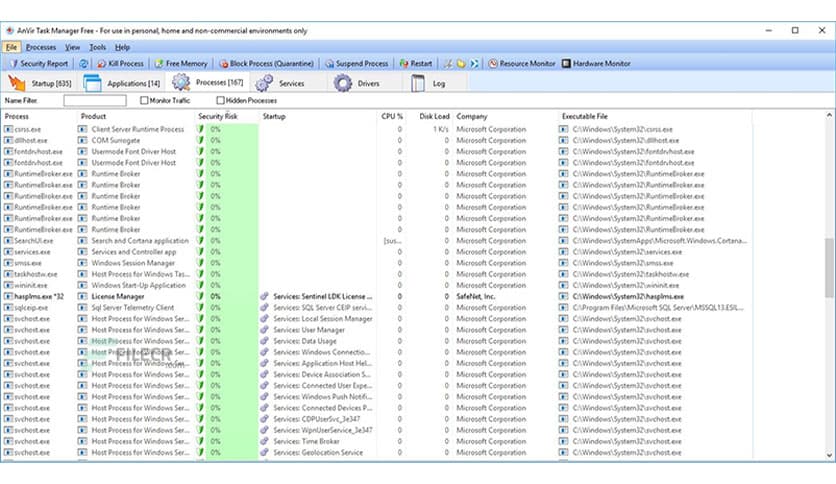Click the vertical scrollbar of process list
836x484 pixels.
pos(829,270)
